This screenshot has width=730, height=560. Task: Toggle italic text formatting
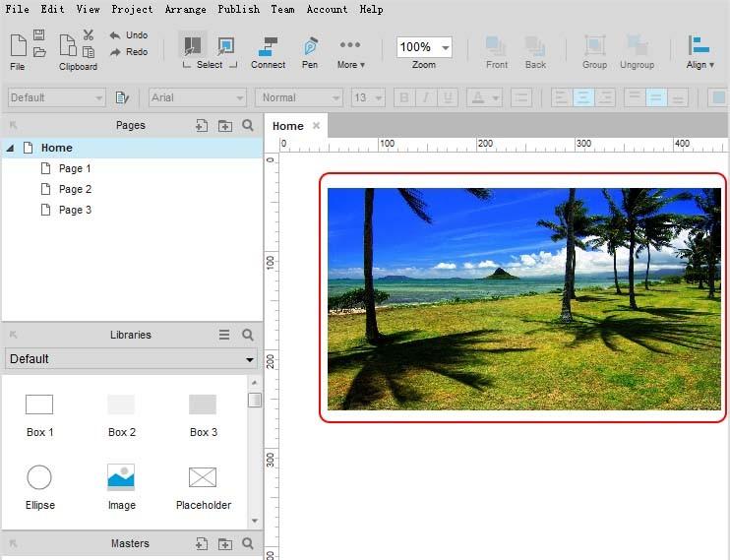click(x=426, y=97)
